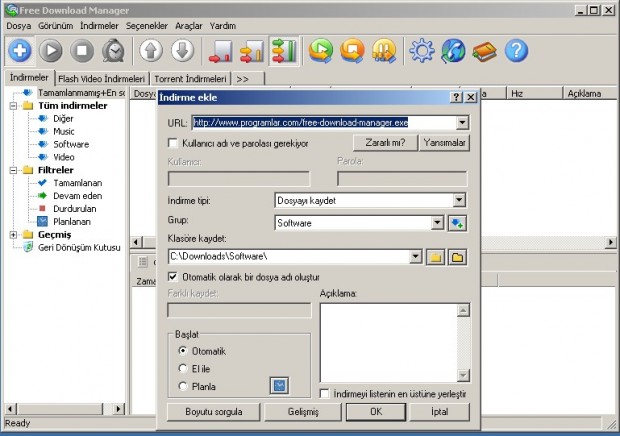
Task: Click the dialog's question mark help button
Action: point(456,97)
